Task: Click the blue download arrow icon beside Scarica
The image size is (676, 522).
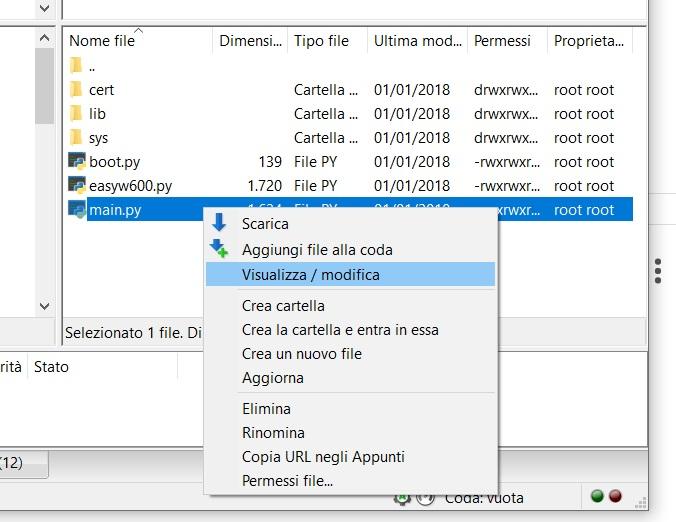Action: (x=219, y=222)
